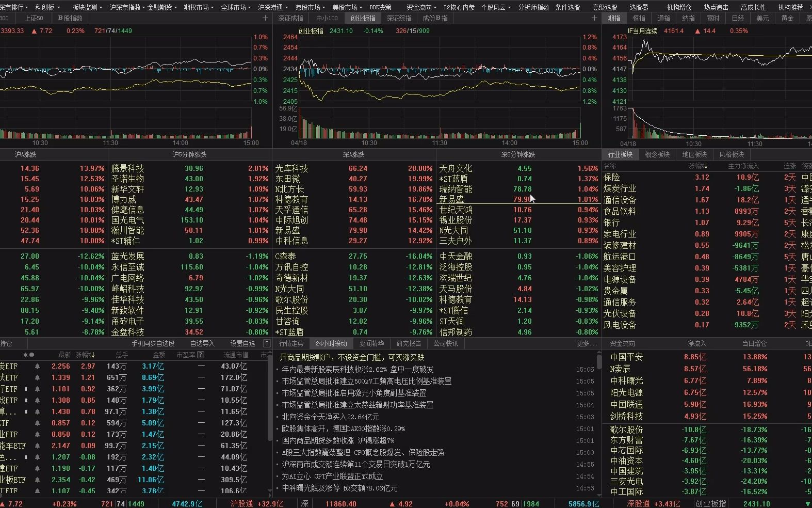Click up-down arrow marker in 1.430 row
Viewport: 812px width, 508px height.
click(26, 411)
